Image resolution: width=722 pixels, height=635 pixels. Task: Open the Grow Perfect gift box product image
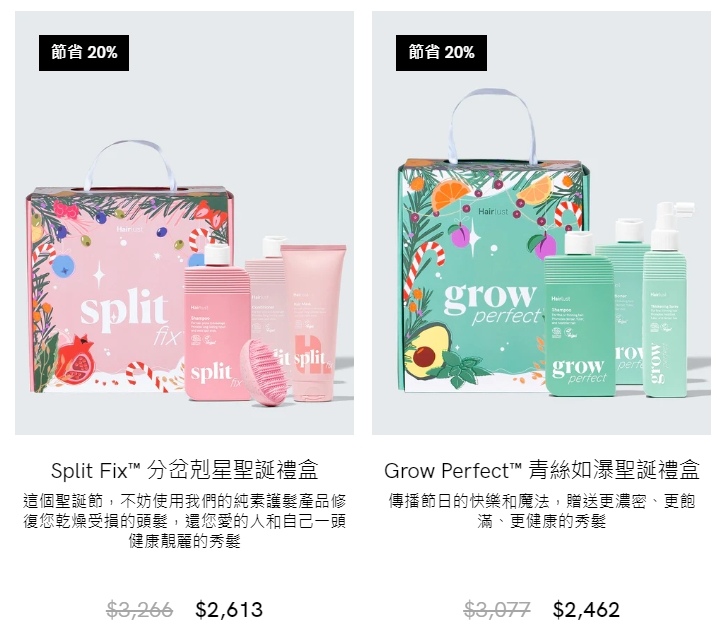[x=541, y=223]
